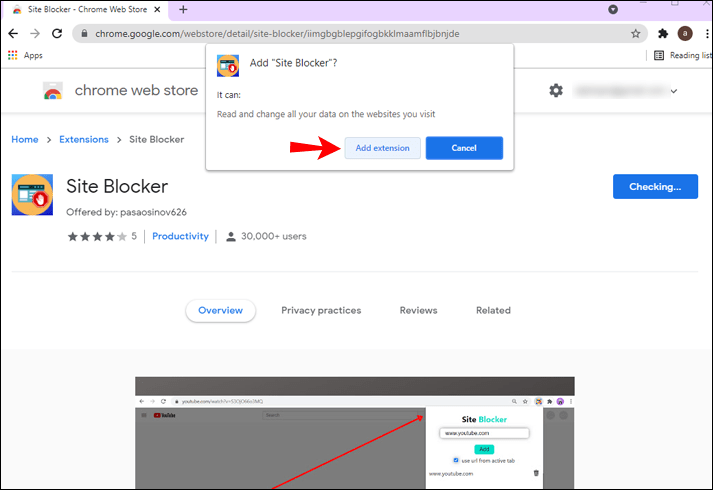
Task: Select the Overview tab
Action: click(221, 310)
